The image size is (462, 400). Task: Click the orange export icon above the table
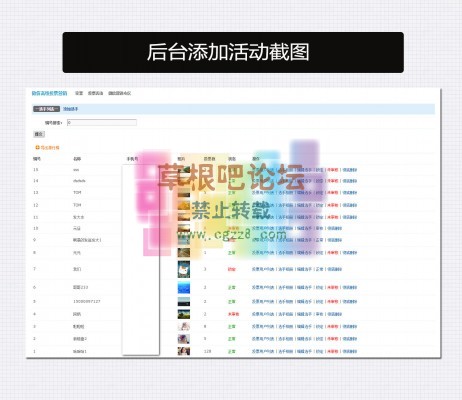click(37, 147)
